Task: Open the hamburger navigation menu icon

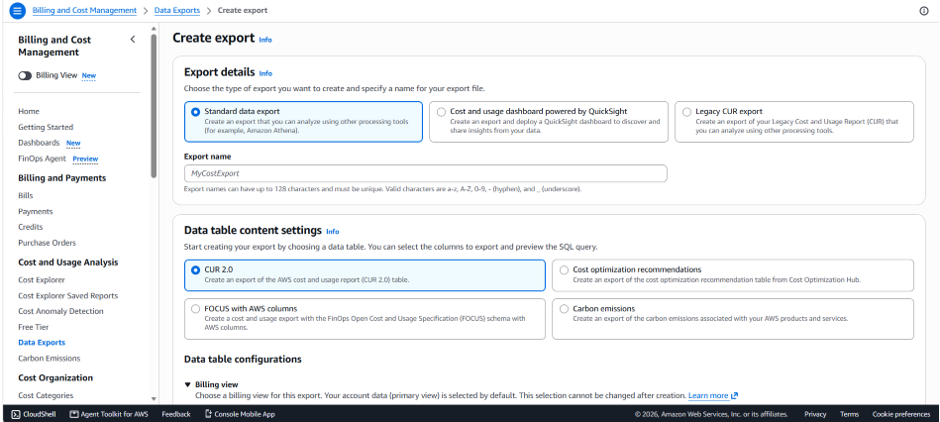Action: click(x=18, y=10)
